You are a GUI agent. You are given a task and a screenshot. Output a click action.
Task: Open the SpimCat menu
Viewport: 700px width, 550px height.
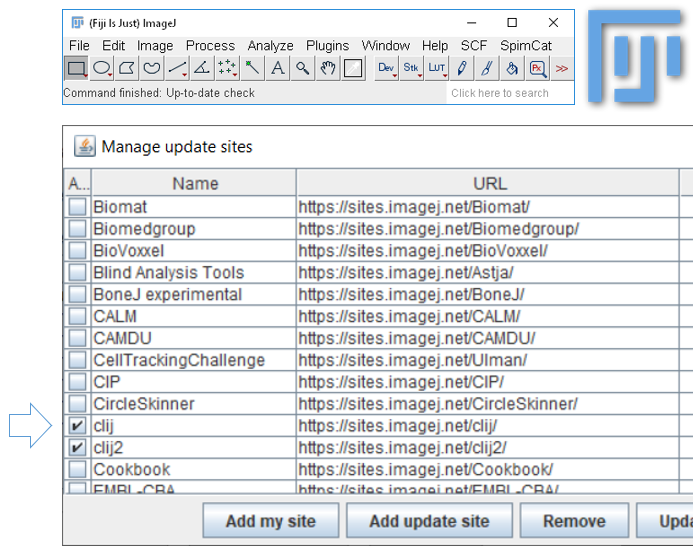(526, 46)
